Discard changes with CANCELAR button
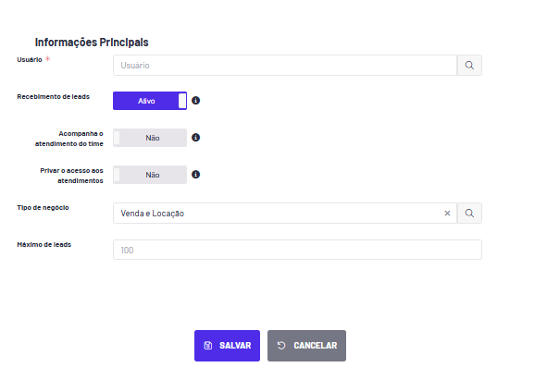The image size is (547, 392). coord(306,346)
